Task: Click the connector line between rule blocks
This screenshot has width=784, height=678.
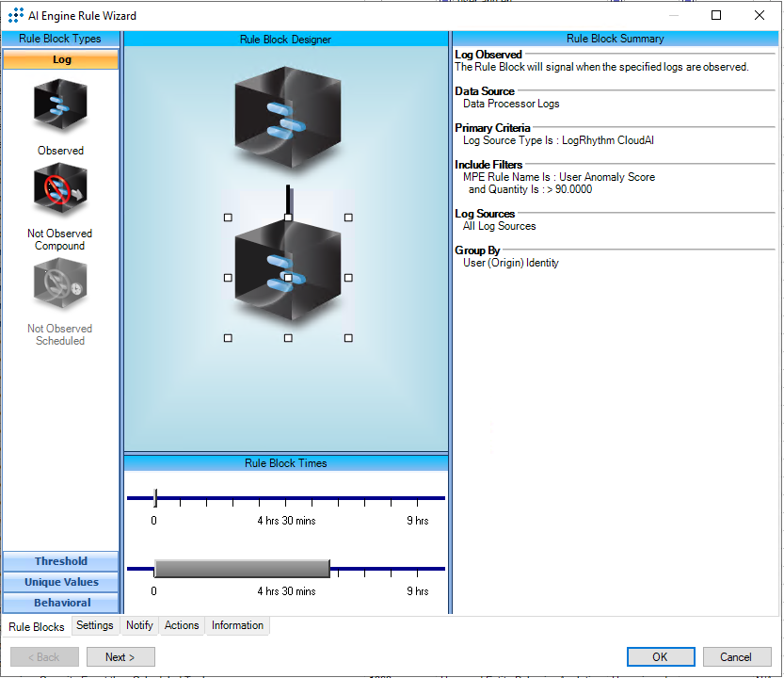Action: coord(289,200)
